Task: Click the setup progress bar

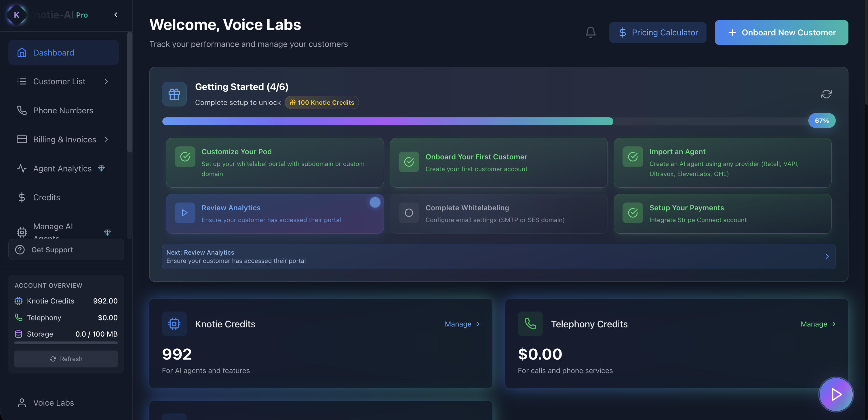Action: click(387, 121)
